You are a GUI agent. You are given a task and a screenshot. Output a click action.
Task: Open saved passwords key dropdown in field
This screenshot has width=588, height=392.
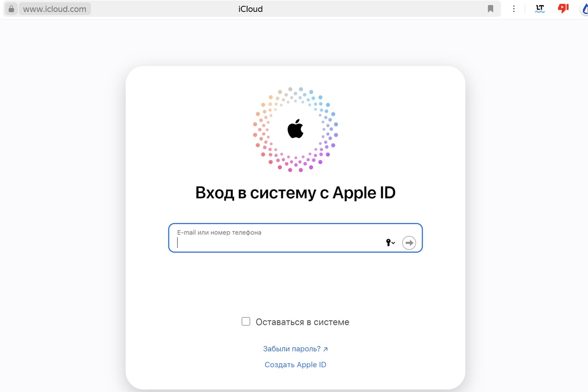[390, 243]
